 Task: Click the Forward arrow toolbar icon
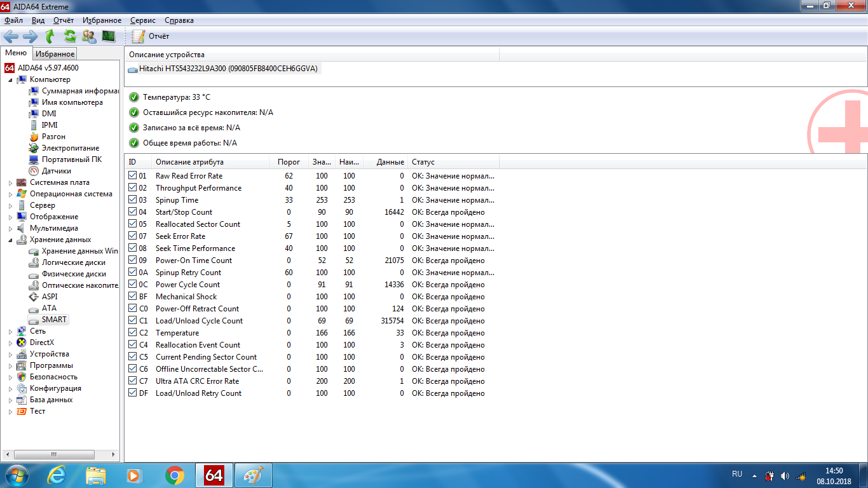(31, 36)
